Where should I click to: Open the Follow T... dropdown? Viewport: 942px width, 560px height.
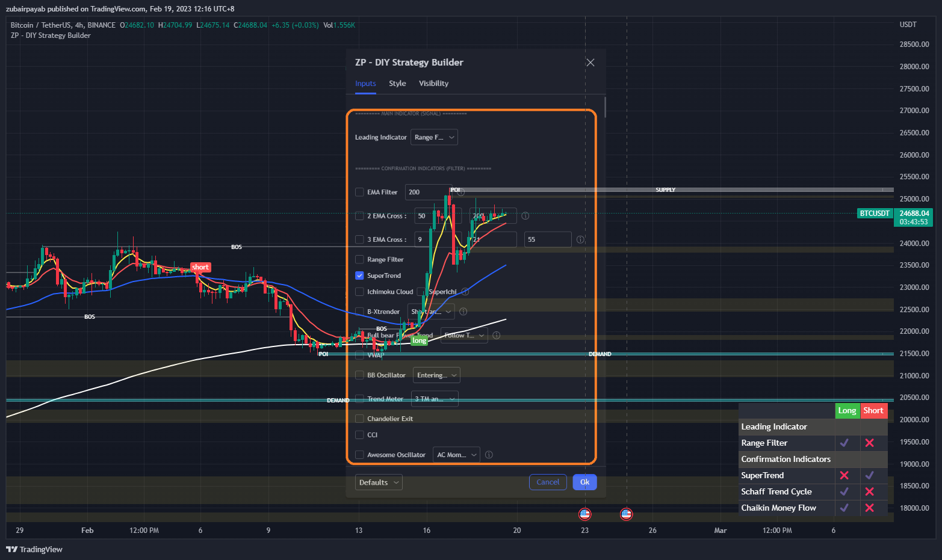(464, 336)
